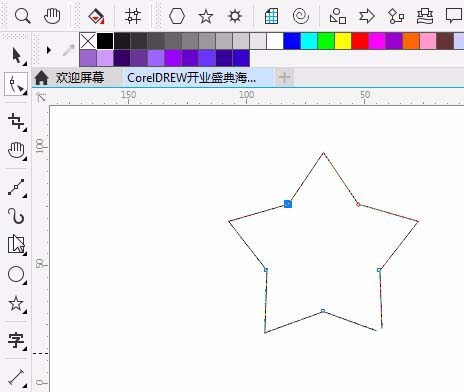Pick the brown color swatch

tap(445, 41)
